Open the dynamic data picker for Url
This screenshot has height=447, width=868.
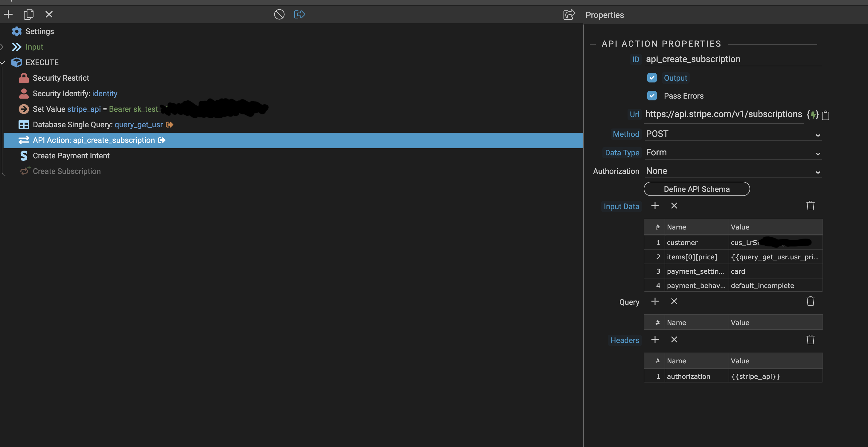click(812, 115)
